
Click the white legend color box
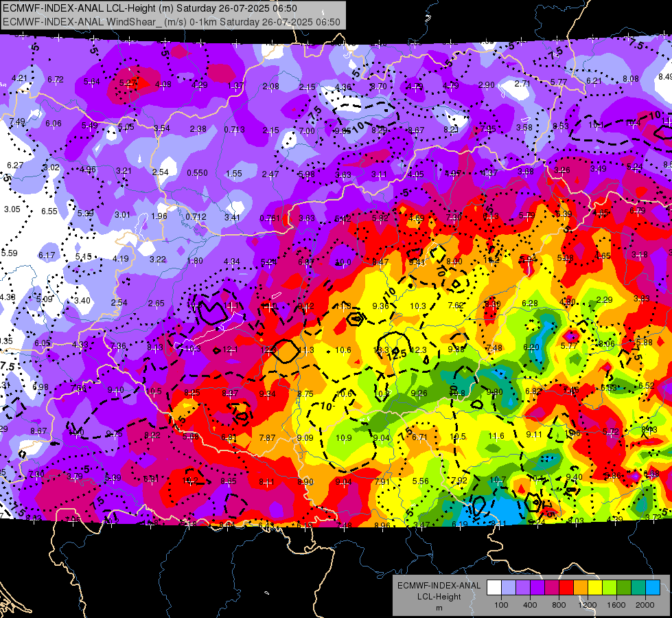coord(494,588)
